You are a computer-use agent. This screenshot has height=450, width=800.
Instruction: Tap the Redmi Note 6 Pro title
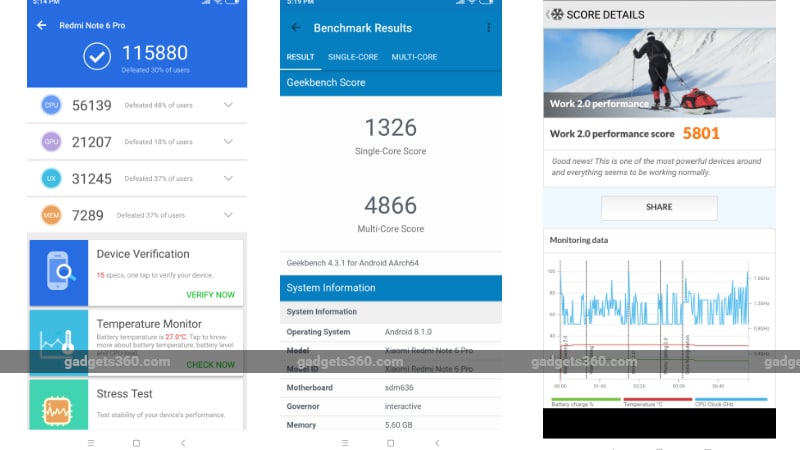pos(92,25)
